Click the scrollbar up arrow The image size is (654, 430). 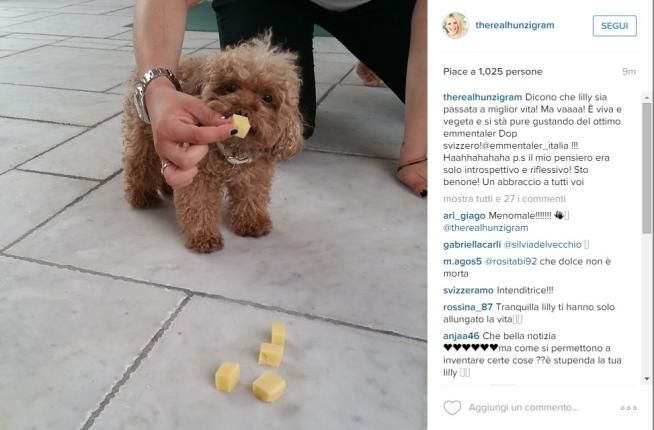click(x=647, y=97)
